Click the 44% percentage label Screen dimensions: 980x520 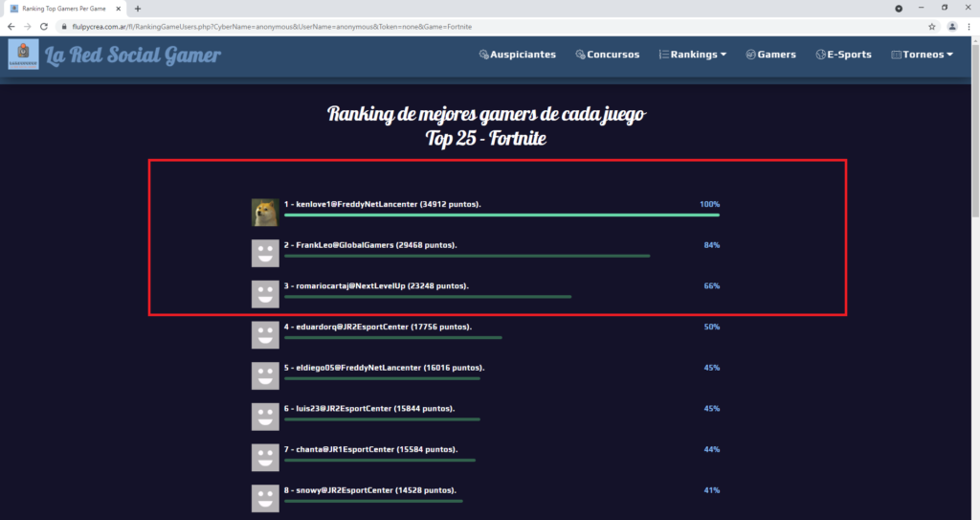[712, 449]
